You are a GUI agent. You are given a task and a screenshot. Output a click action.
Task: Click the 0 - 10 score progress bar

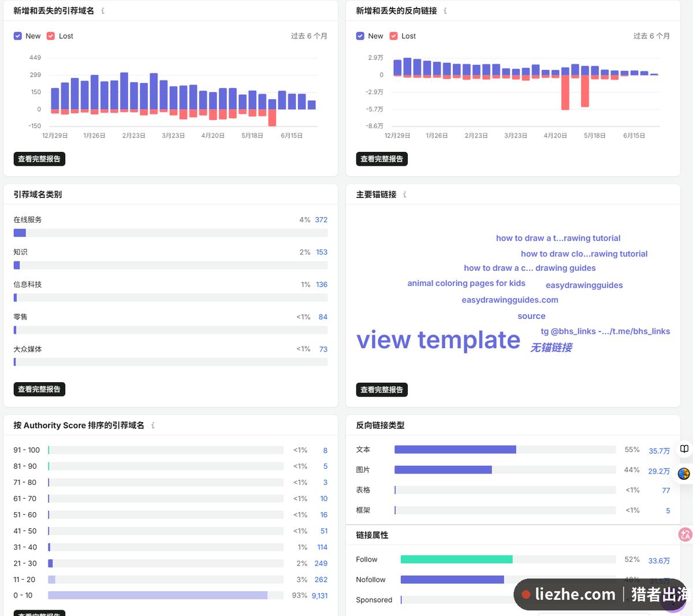point(166,595)
